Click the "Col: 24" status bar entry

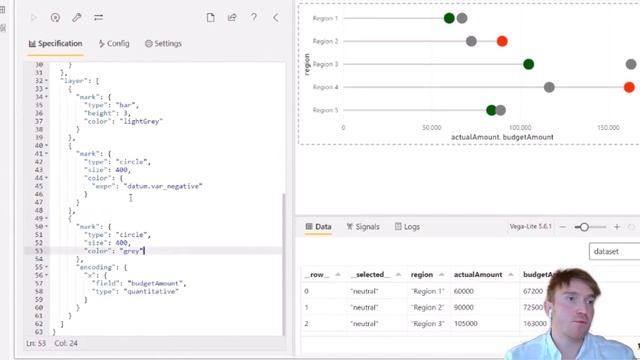pos(66,343)
